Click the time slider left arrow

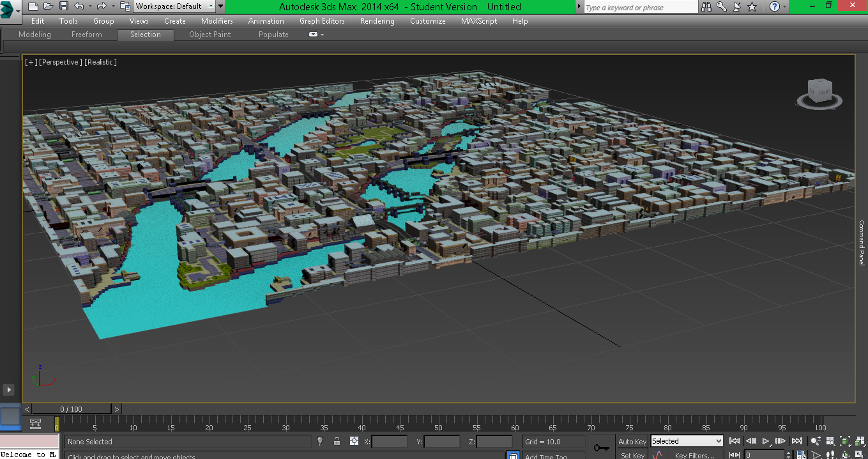pos(27,409)
